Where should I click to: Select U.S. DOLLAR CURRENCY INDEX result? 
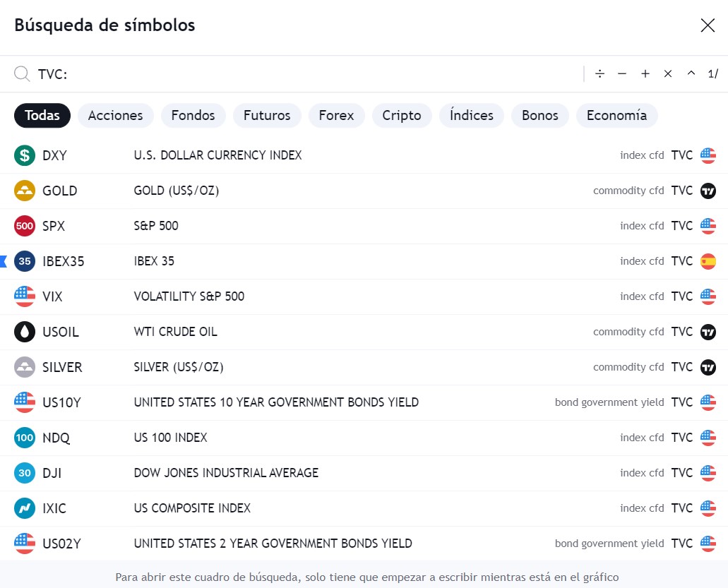coord(217,155)
